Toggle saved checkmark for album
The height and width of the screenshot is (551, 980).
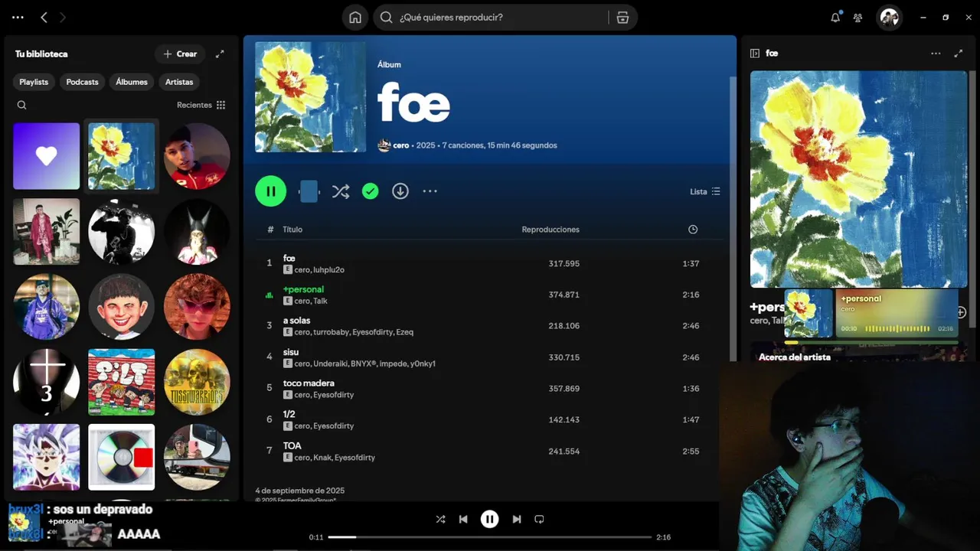point(371,191)
